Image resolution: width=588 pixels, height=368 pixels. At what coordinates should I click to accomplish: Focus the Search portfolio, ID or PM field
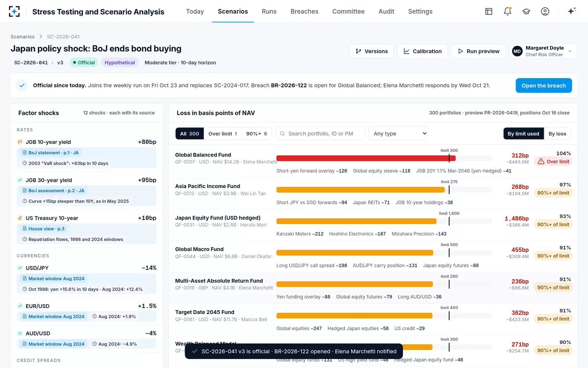(320, 134)
